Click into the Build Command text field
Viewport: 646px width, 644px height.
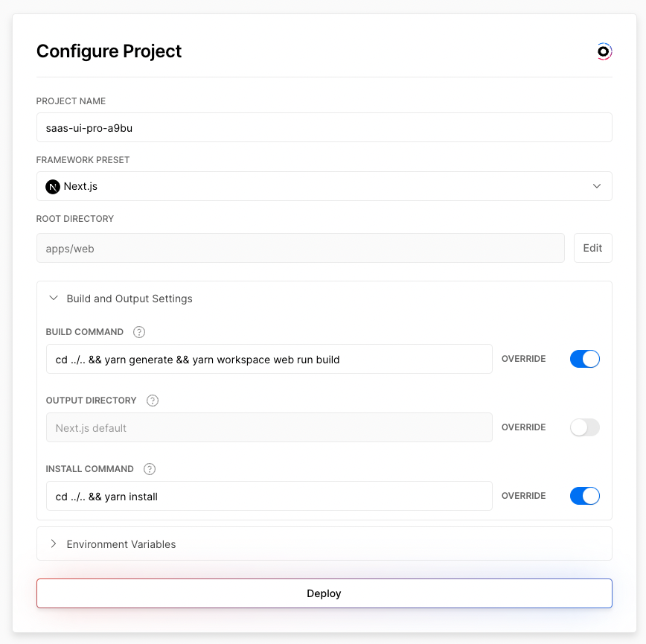(269, 359)
